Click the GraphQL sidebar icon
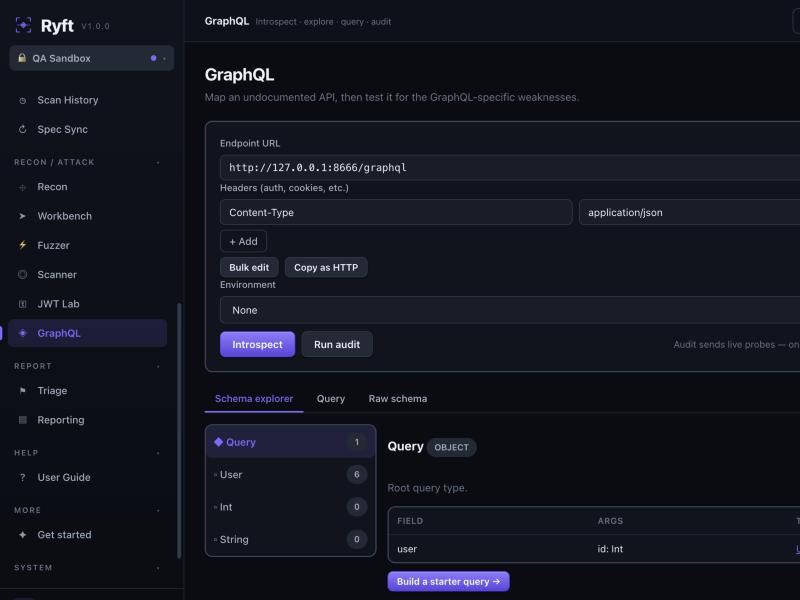Screen dimensions: 800x600 pos(22,333)
